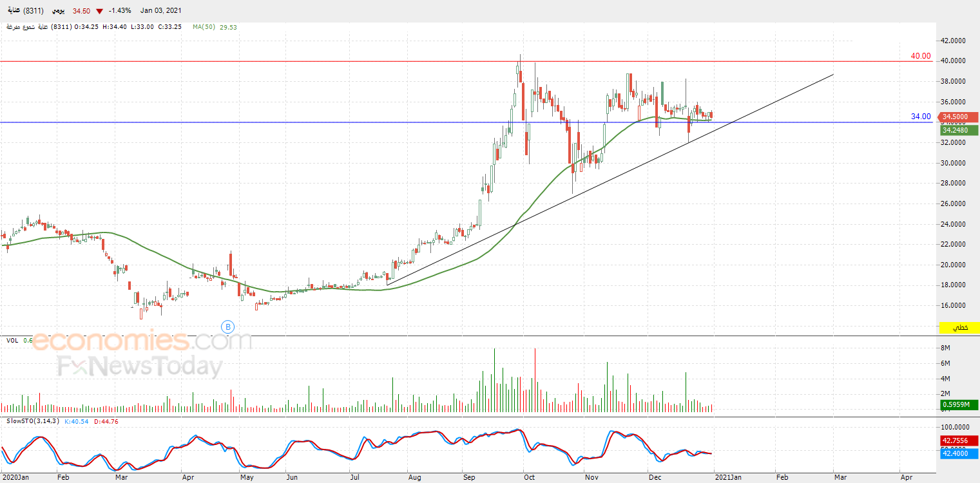Click the Oct label on time axis
980x483 pixels.
(x=530, y=478)
